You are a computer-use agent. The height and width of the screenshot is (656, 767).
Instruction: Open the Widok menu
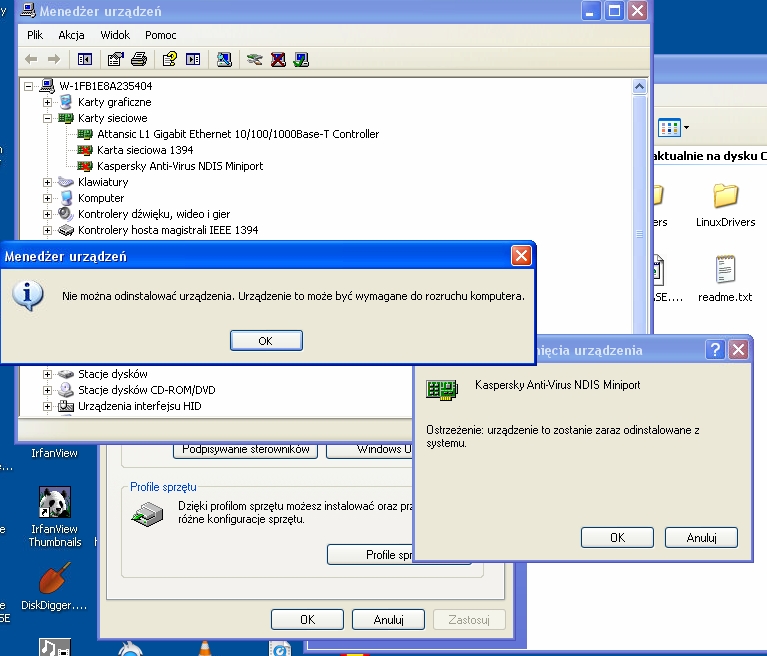115,35
